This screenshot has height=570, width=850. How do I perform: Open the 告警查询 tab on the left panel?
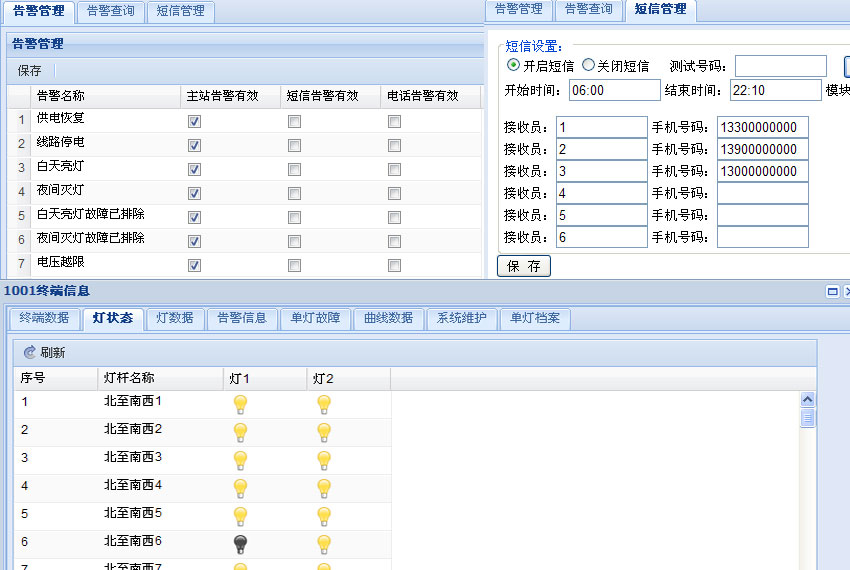pyautogui.click(x=110, y=12)
